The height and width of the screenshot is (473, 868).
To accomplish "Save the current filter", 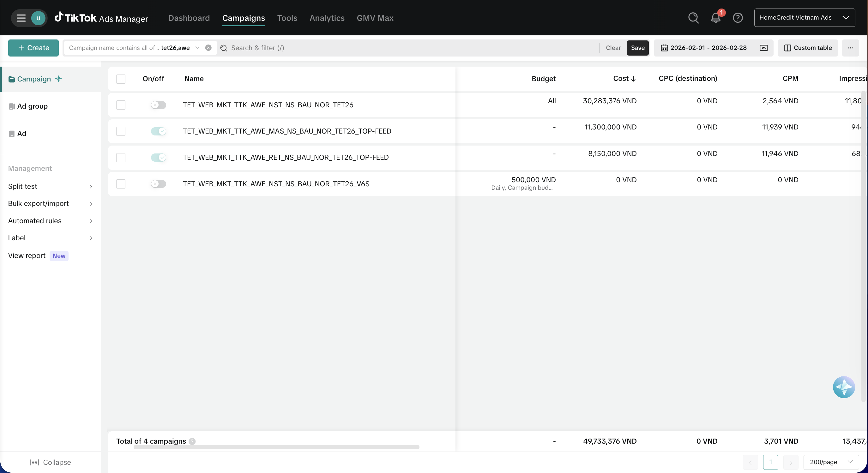I will pos(637,48).
